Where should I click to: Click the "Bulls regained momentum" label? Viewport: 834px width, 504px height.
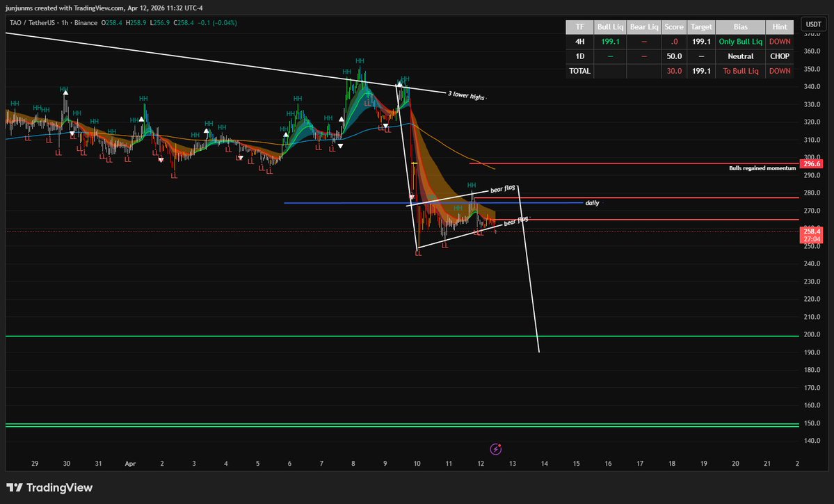point(762,168)
